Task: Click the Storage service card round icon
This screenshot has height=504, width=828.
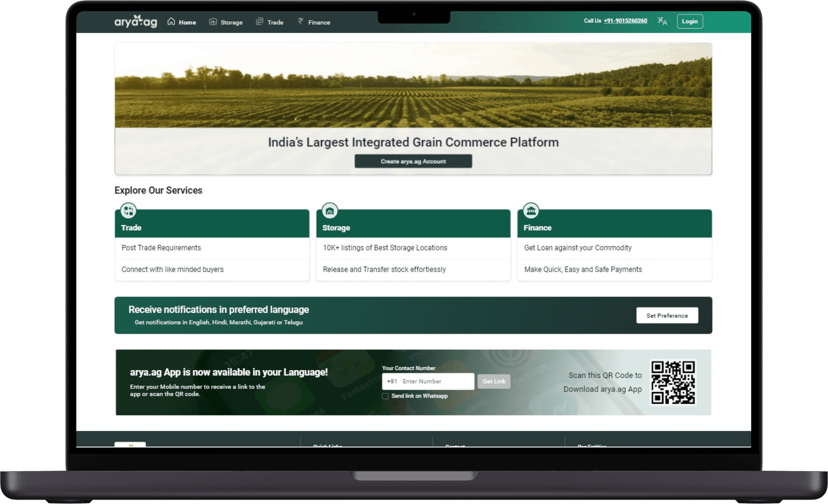Action: [x=330, y=211]
